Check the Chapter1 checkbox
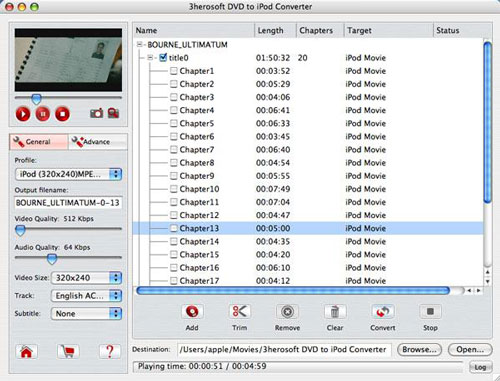This screenshot has height=381, width=500. pyautogui.click(x=174, y=71)
